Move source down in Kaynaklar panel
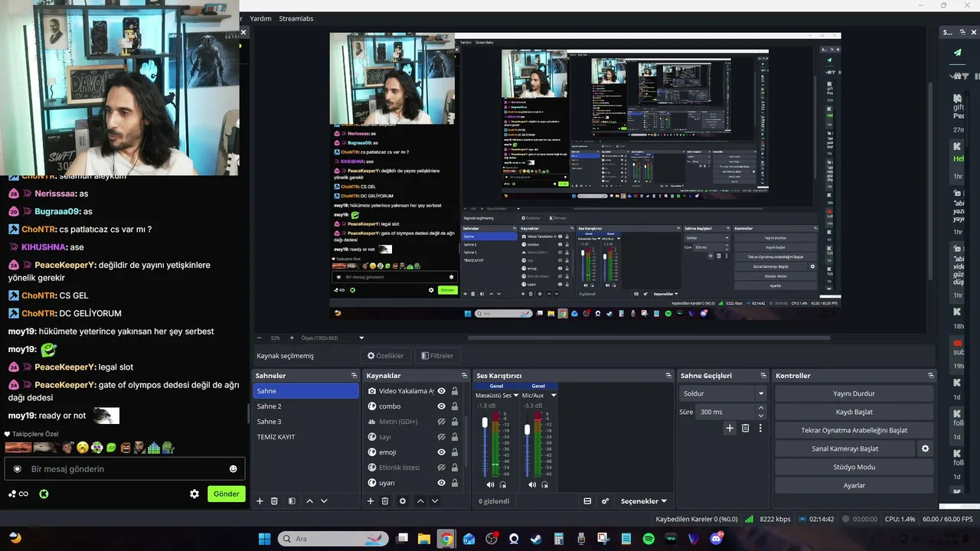980x551 pixels. [x=435, y=501]
